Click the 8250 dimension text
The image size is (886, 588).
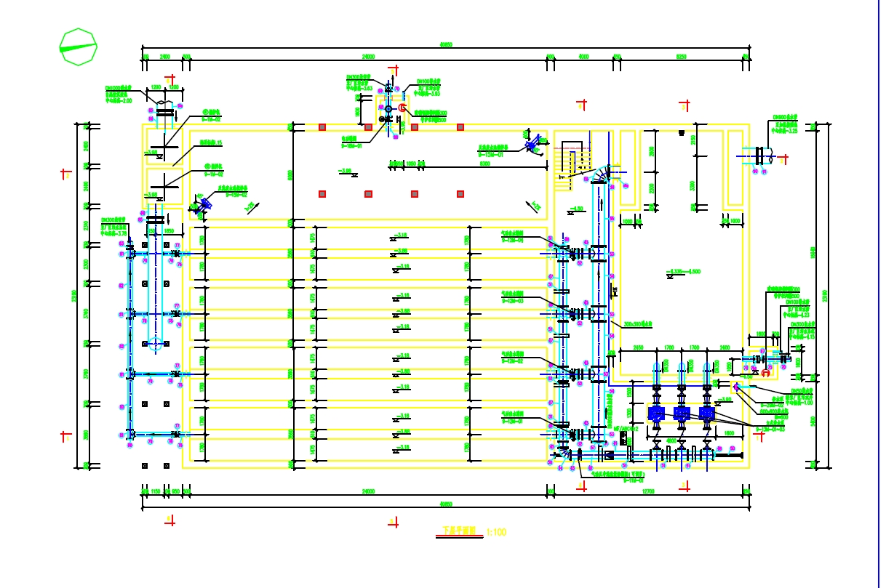coord(681,56)
